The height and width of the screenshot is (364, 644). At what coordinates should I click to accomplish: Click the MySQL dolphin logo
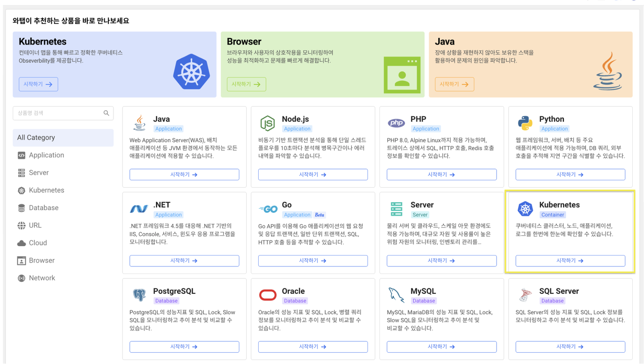396,295
